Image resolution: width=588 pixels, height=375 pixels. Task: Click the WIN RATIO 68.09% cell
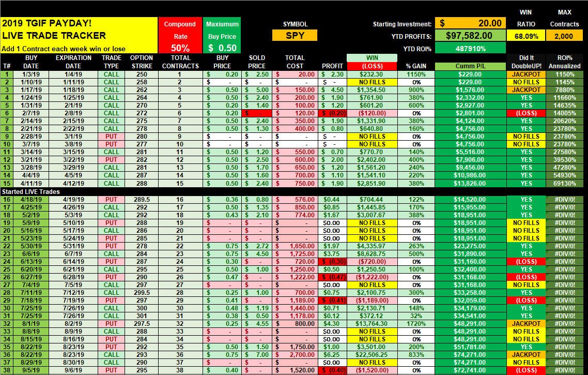(526, 36)
